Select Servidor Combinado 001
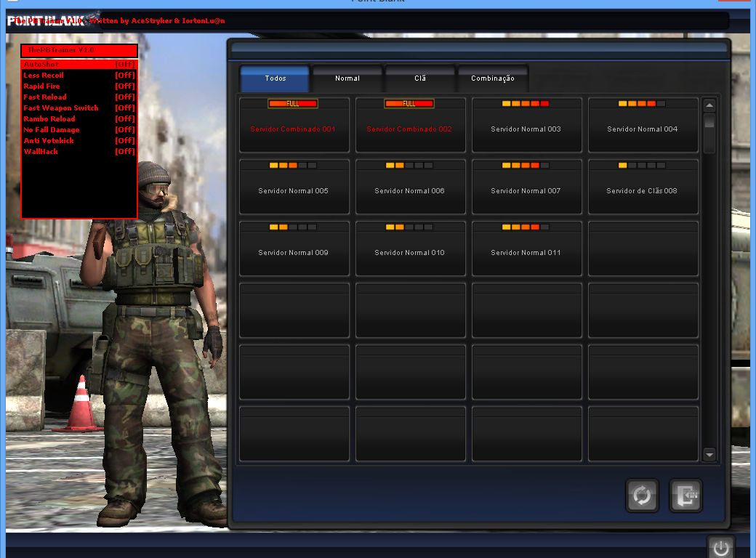 coord(294,125)
